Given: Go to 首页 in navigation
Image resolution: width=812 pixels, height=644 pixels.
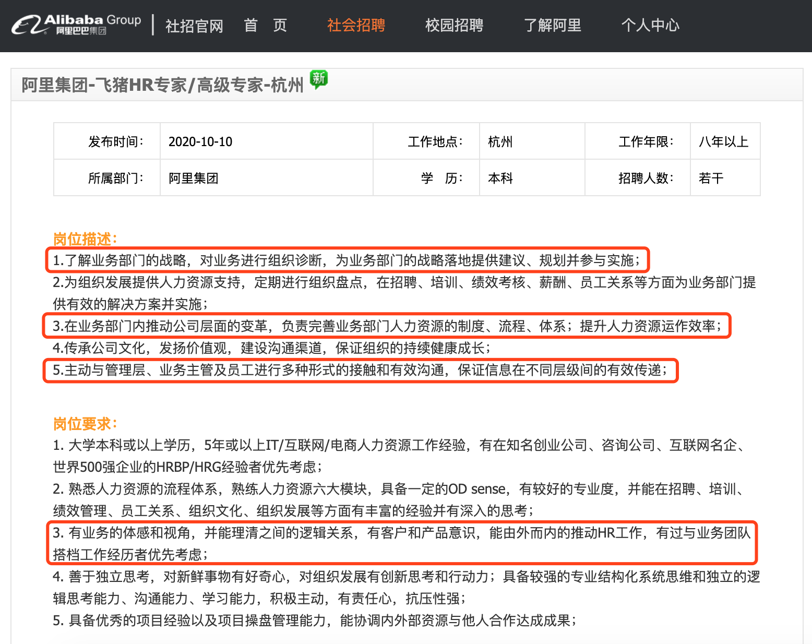Looking at the screenshot, I should click(265, 25).
